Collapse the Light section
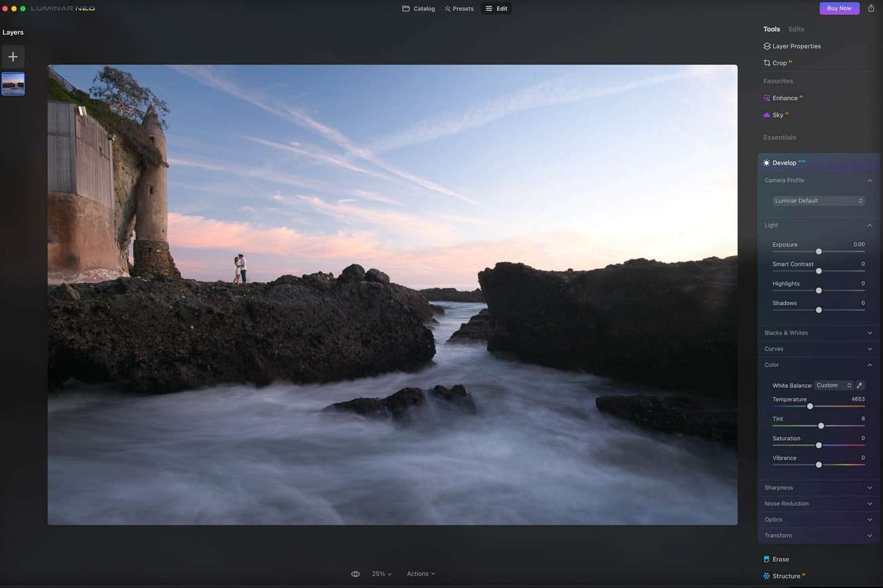The image size is (883, 588). tap(869, 225)
